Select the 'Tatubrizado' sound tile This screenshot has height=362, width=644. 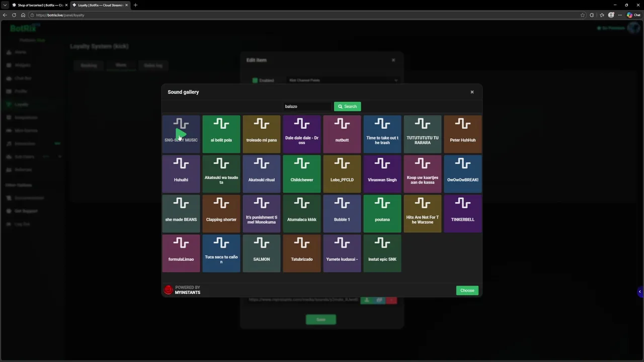[302, 253]
